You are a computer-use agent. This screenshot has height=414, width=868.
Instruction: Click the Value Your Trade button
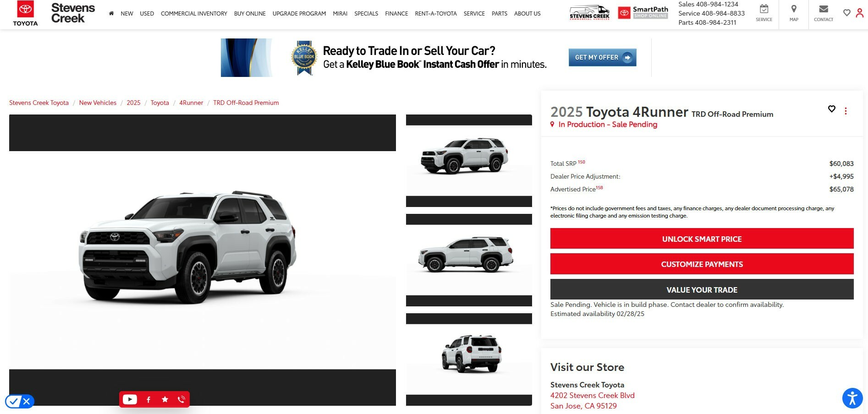point(702,289)
